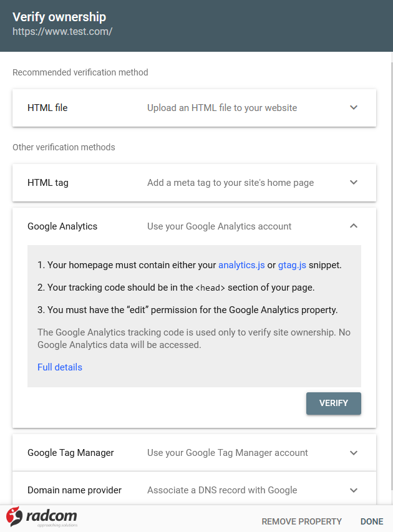Expand the HTML file verification method chevron
The height and width of the screenshot is (532, 393).
(x=354, y=108)
